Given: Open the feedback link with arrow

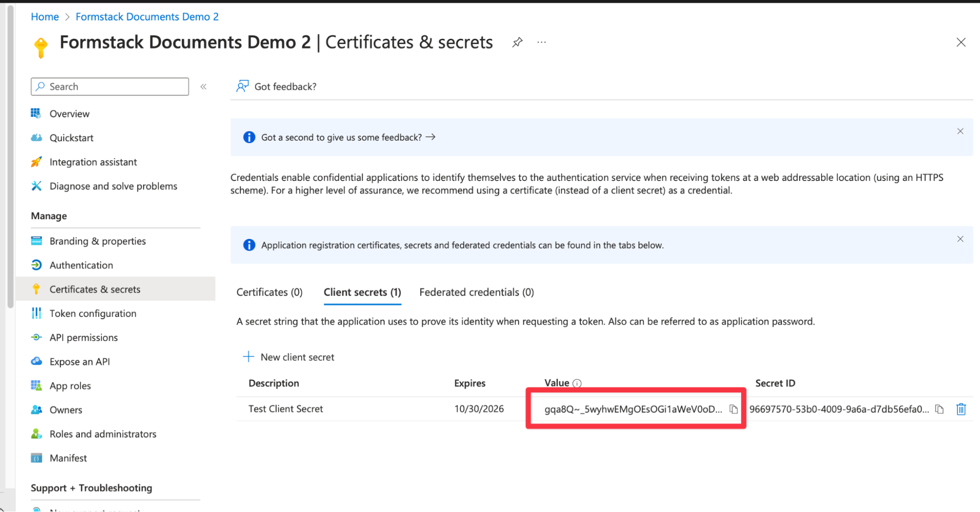Looking at the screenshot, I should click(x=348, y=137).
